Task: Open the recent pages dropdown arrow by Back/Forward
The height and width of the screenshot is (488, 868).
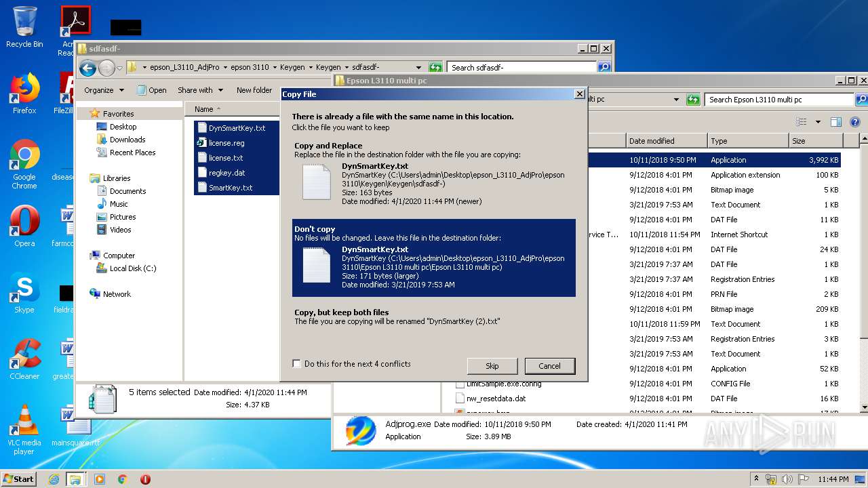Action: click(x=119, y=68)
